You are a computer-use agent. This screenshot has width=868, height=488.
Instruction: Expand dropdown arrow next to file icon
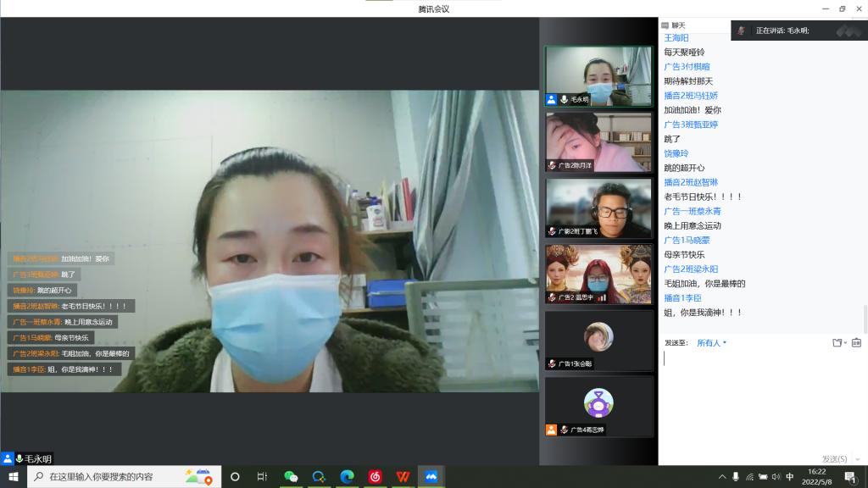[x=845, y=343]
